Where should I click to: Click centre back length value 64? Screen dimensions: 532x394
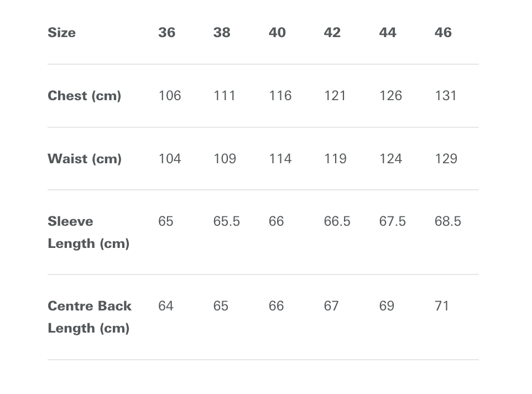pos(166,306)
